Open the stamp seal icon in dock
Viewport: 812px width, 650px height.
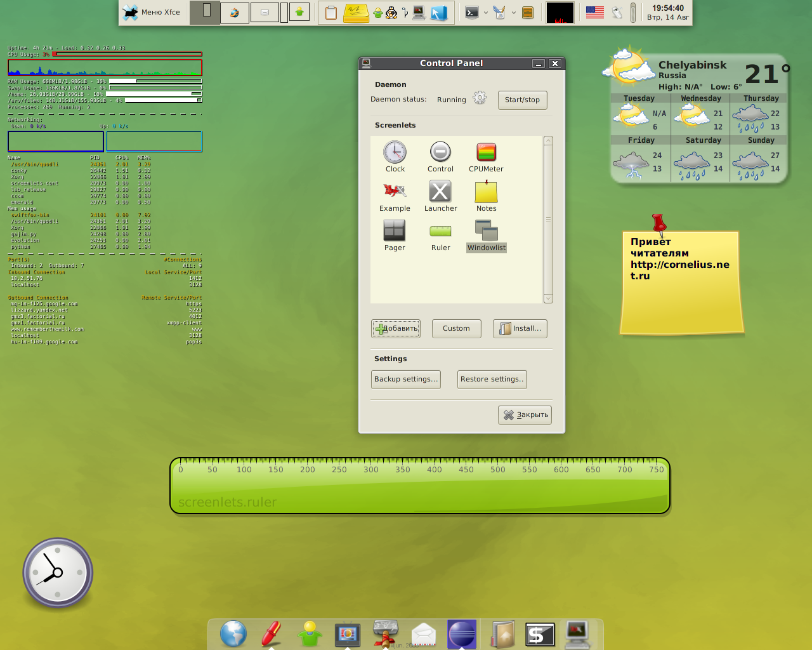386,633
